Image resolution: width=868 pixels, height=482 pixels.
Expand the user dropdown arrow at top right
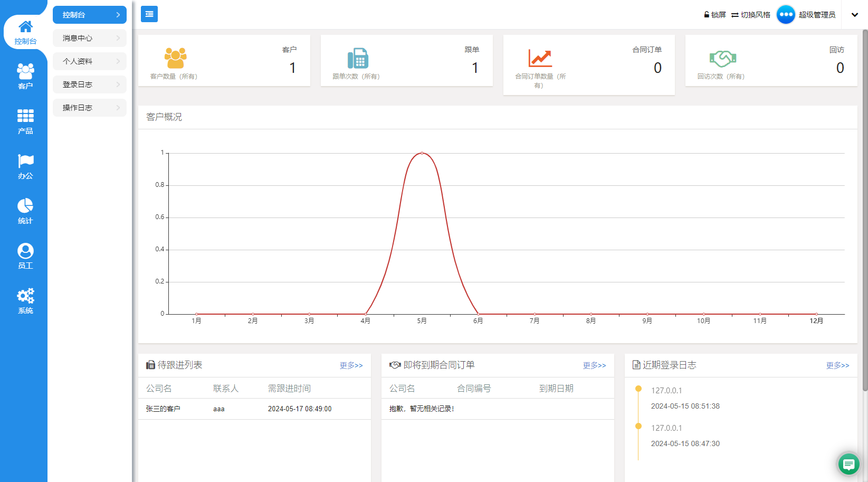pyautogui.click(x=855, y=15)
